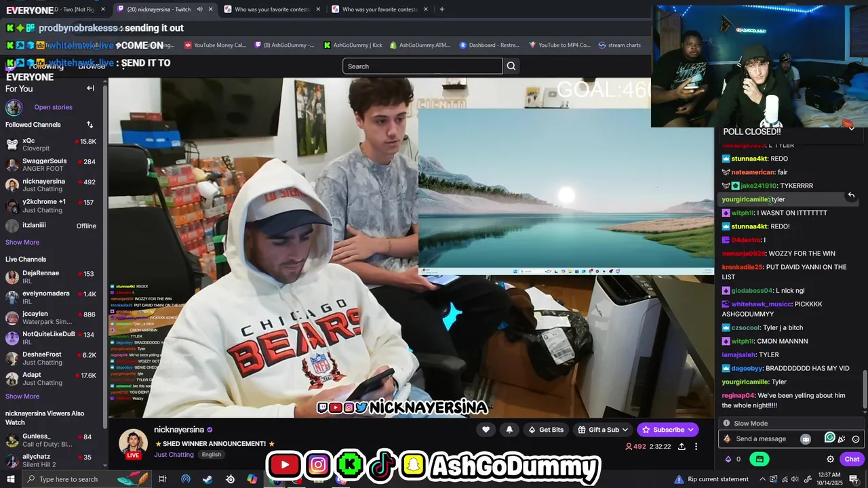
Task: Open the stream's three-dot more options menu
Action: (x=696, y=447)
